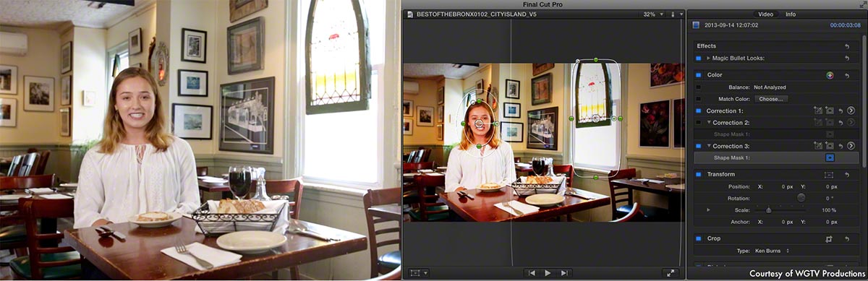Reset Correction 1 with the hooked arrow
868x281 pixels.
coord(841,111)
